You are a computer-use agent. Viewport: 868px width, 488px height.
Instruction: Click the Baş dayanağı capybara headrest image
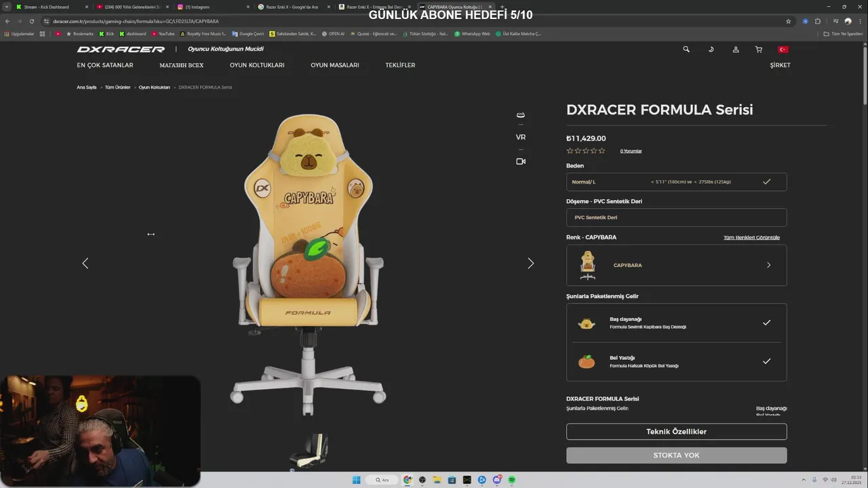[587, 323]
